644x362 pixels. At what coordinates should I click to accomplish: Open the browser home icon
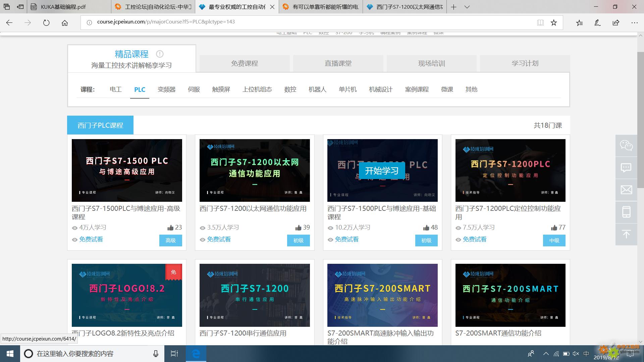[65, 23]
